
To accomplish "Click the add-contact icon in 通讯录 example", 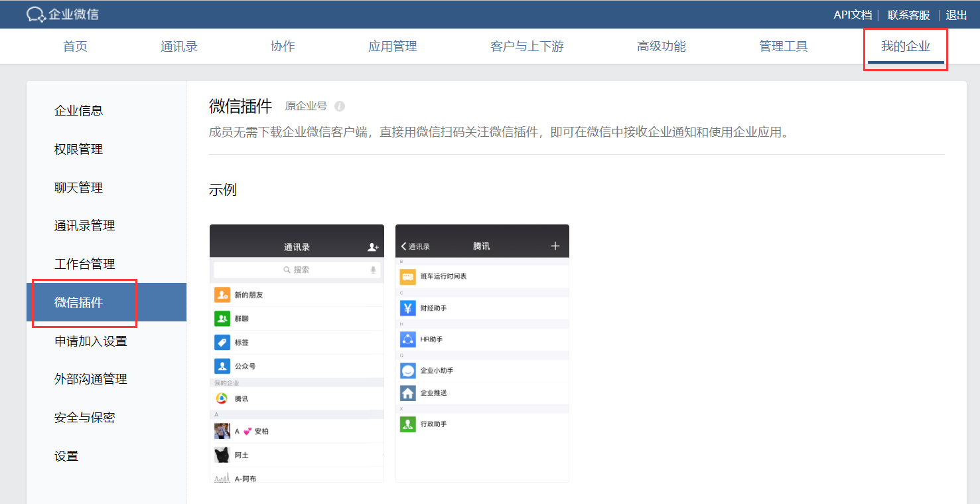I will pyautogui.click(x=373, y=247).
